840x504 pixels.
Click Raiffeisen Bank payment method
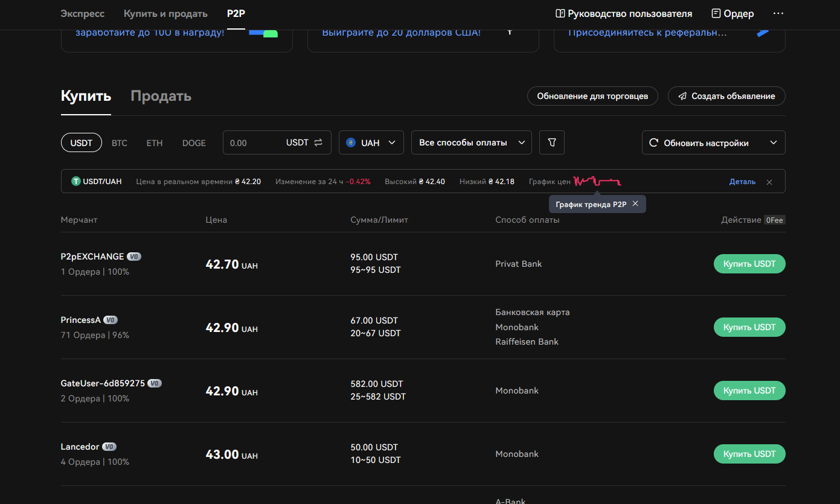coord(527,342)
